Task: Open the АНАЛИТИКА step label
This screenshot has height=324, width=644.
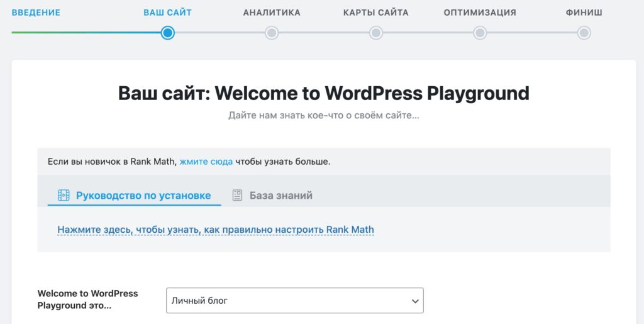Action: click(272, 13)
